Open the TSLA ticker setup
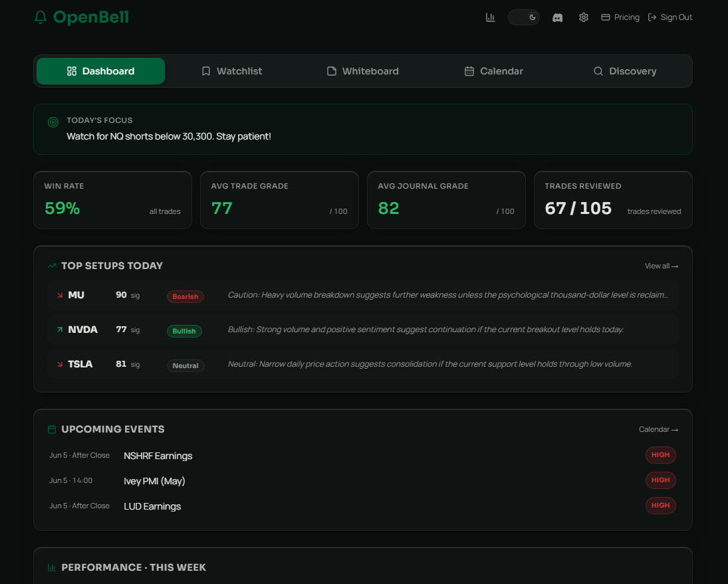Image resolution: width=728 pixels, height=584 pixels. click(80, 364)
